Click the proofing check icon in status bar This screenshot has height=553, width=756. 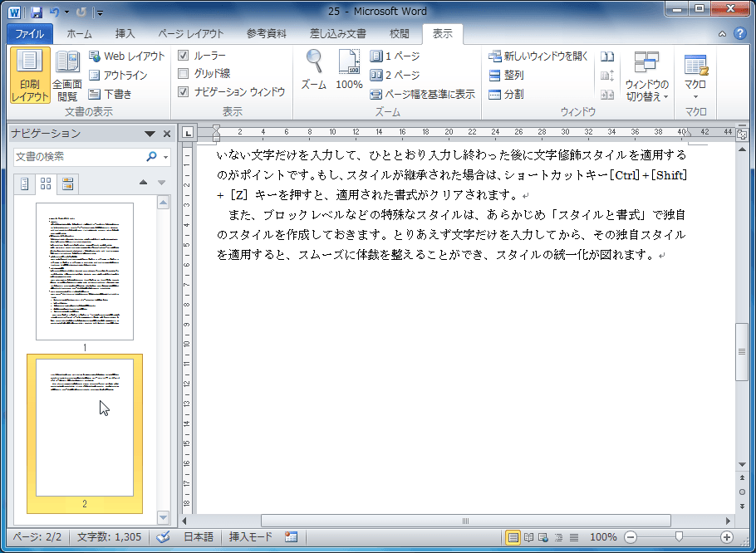click(164, 537)
